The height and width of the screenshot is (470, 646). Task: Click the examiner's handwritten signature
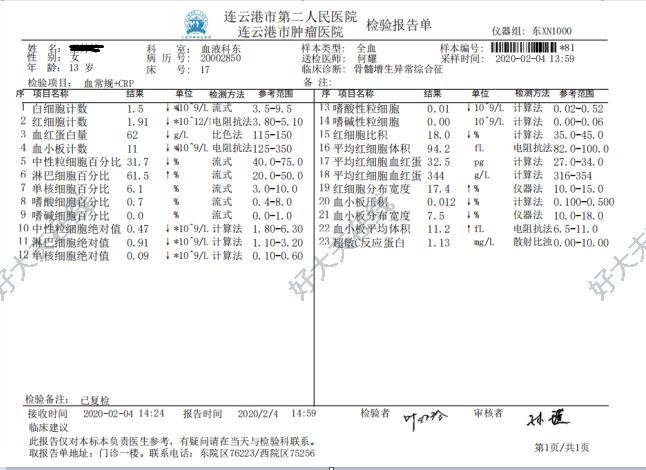point(425,420)
